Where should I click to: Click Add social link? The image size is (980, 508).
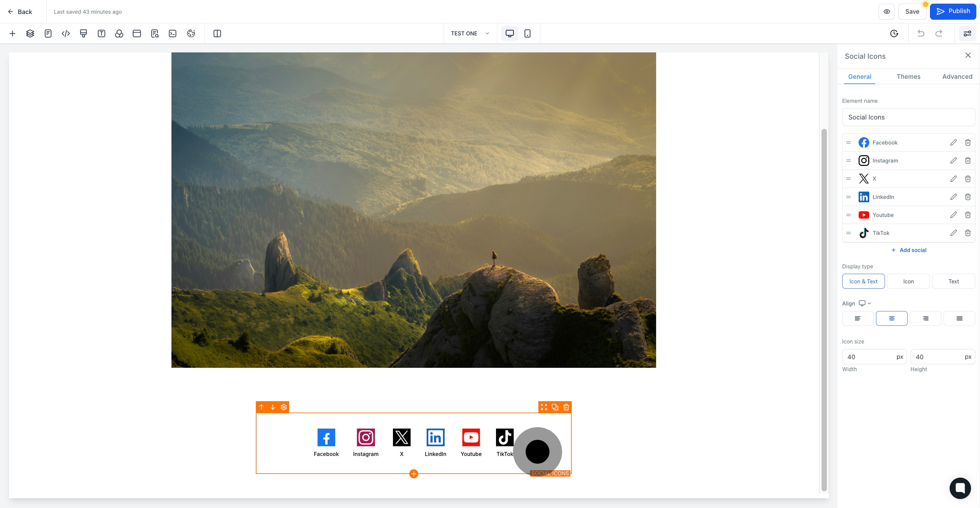coord(909,250)
